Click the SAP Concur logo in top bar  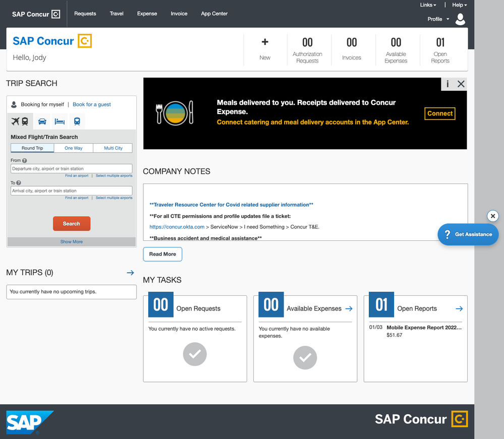pyautogui.click(x=36, y=14)
